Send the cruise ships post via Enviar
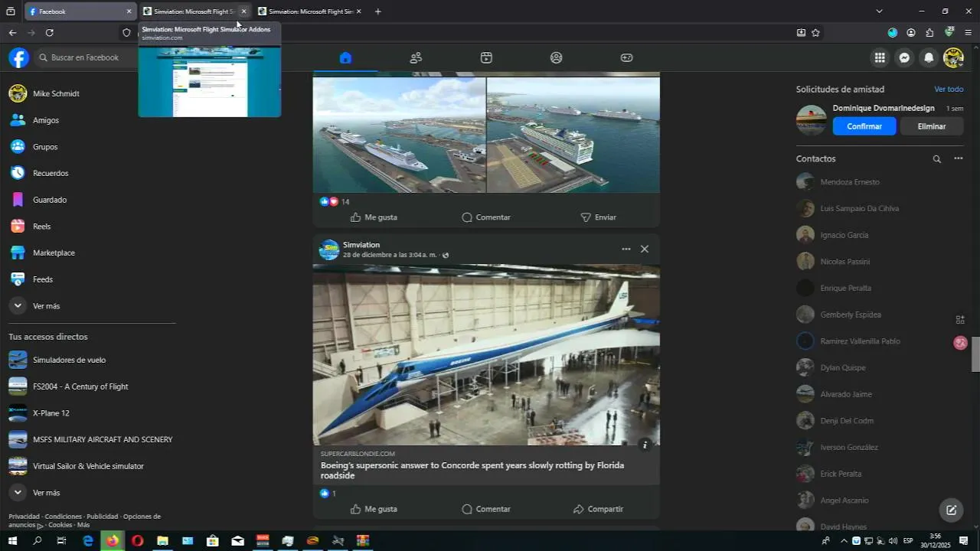The width and height of the screenshot is (980, 551). (x=598, y=217)
